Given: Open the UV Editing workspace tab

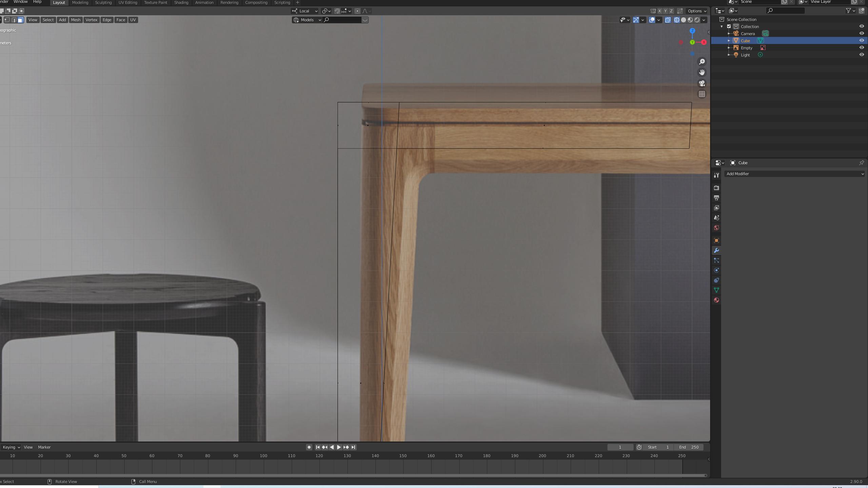Looking at the screenshot, I should pos(128,3).
